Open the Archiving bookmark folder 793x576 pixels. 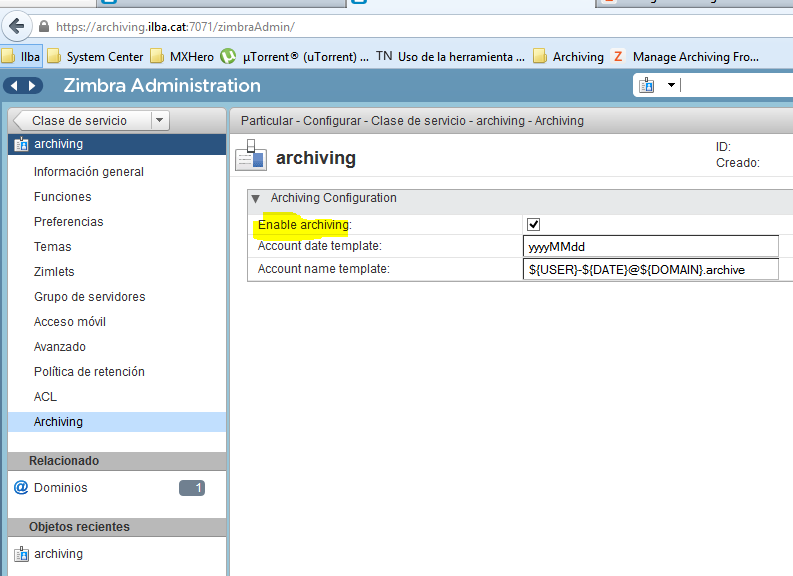point(568,56)
